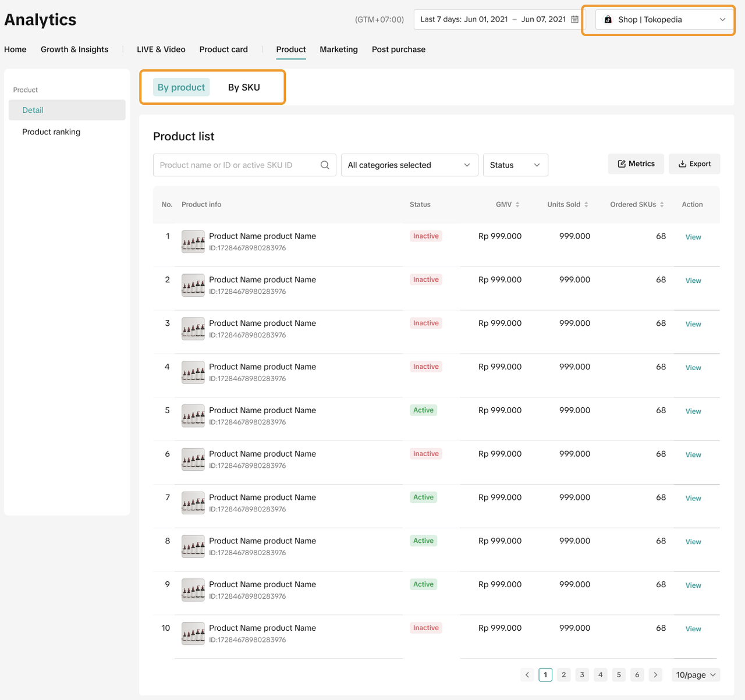Open the 10/page size selector
Image resolution: width=745 pixels, height=700 pixels.
tap(696, 675)
